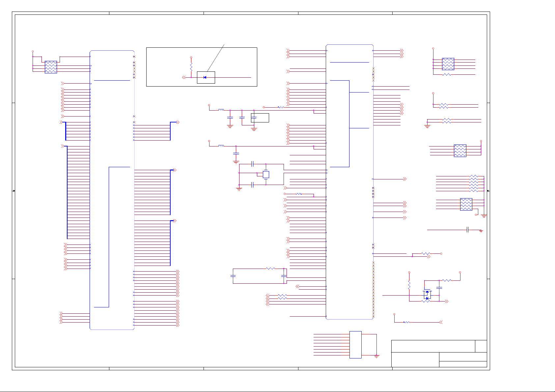Select the vertical resistor above the diode
The width and height of the screenshot is (555, 392).
click(x=191, y=67)
